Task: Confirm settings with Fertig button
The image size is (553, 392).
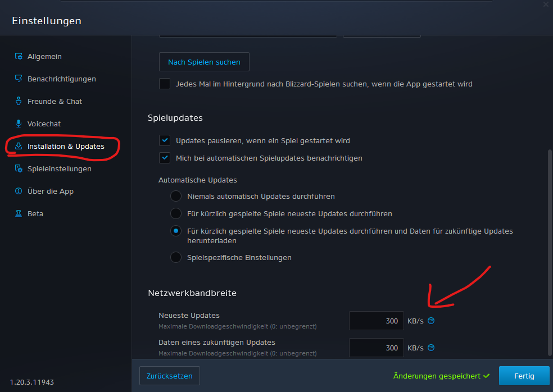Action: click(524, 376)
